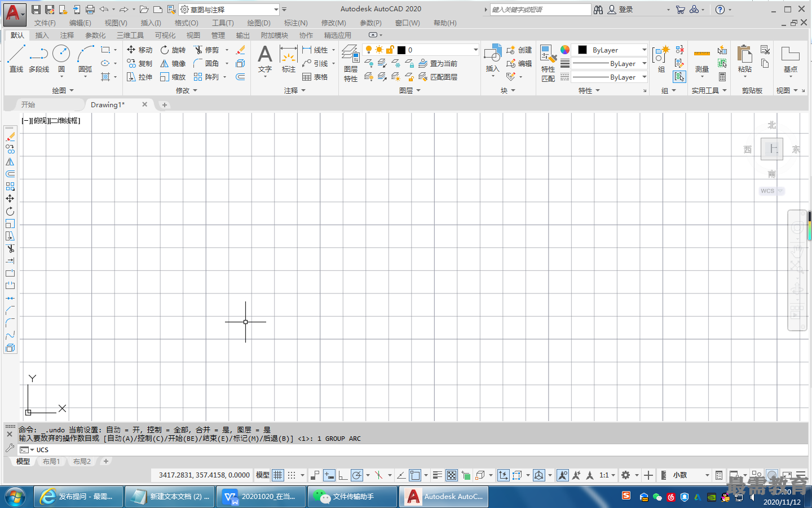Click the search keyword input field
The image size is (812, 508).
point(540,10)
